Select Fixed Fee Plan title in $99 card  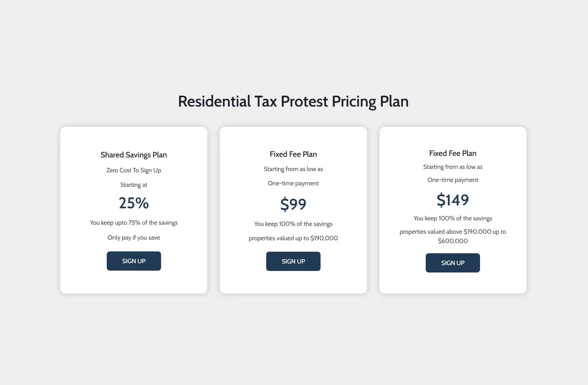pos(293,154)
